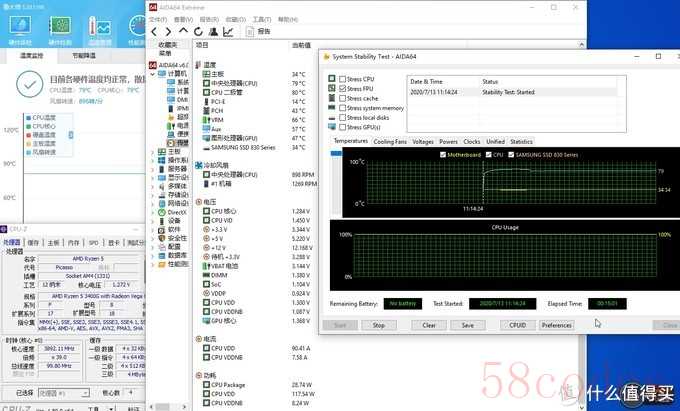Expand the 数据库 database tree node
This screenshot has width=680, height=411.
tap(152, 255)
